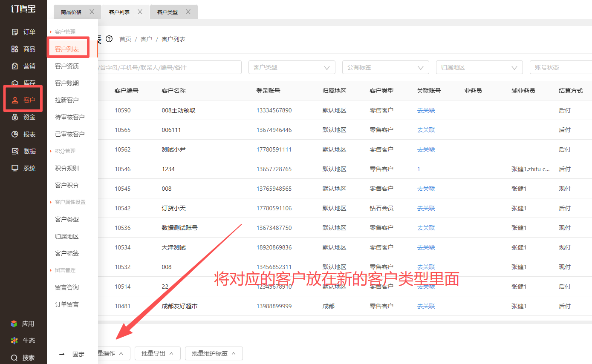Expand the 公有标签 filter dropdown

tap(386, 67)
